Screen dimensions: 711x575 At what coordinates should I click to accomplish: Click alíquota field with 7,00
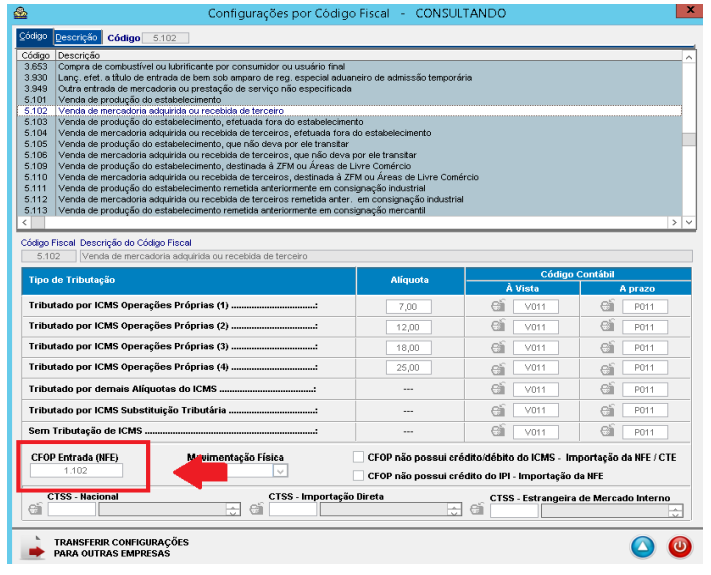click(x=408, y=307)
